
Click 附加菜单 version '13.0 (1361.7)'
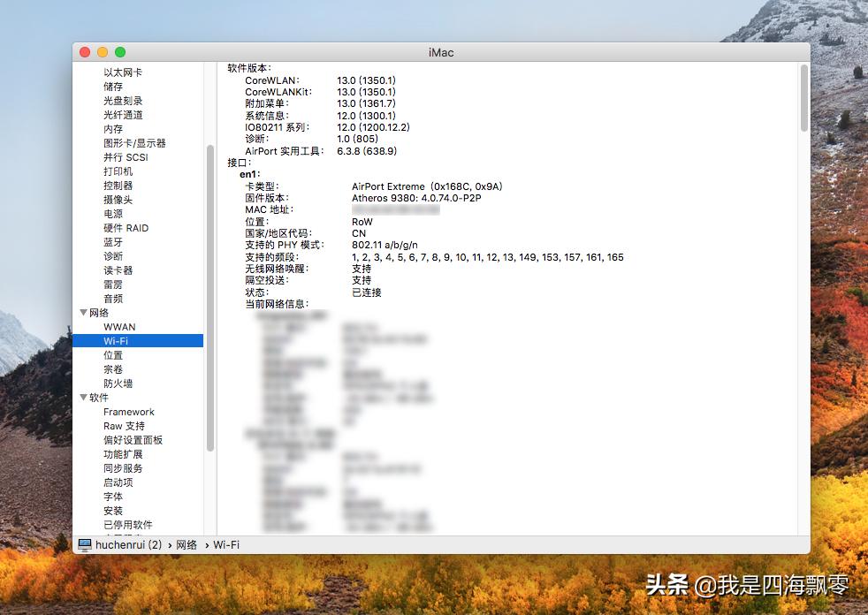click(x=366, y=103)
